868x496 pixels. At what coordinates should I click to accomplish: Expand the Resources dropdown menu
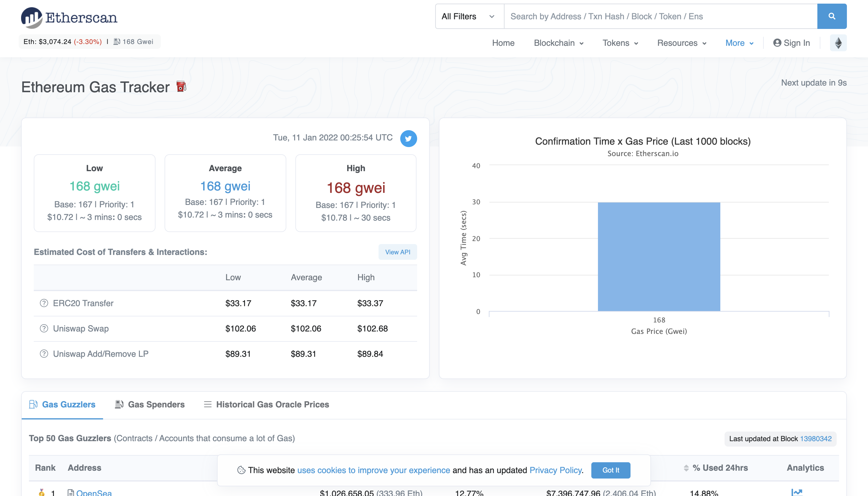(x=681, y=43)
